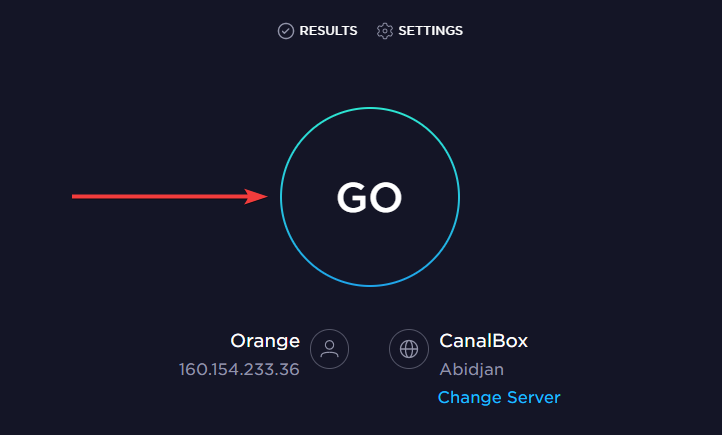This screenshot has width=722, height=435.
Task: Click the Abidjan server location
Action: tap(472, 369)
